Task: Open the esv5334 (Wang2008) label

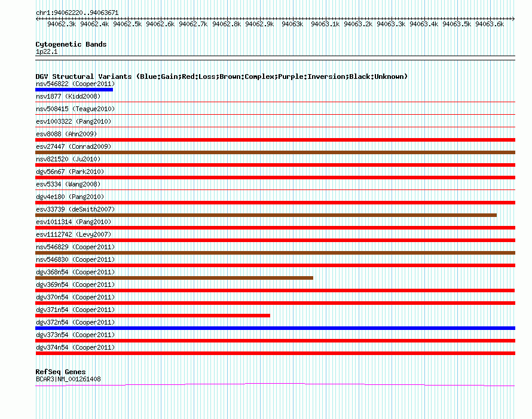Action: coord(68,184)
